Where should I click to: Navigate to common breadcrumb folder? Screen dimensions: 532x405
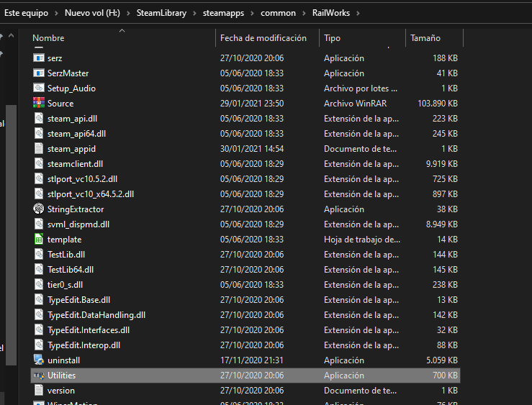point(278,13)
